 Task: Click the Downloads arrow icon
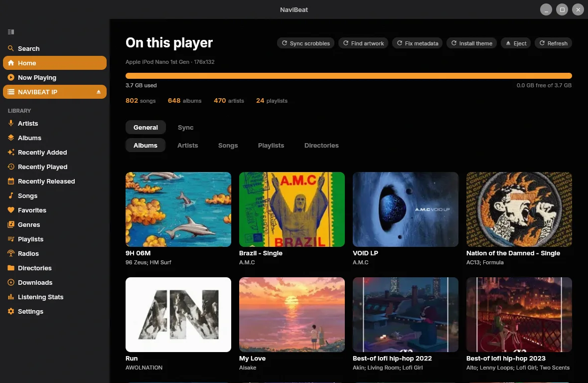pos(11,282)
